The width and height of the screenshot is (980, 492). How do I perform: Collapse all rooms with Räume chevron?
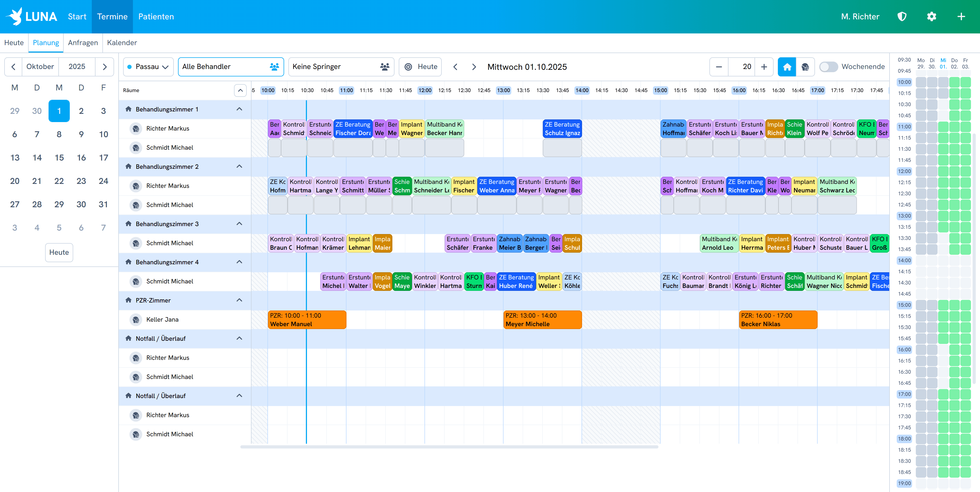(240, 90)
